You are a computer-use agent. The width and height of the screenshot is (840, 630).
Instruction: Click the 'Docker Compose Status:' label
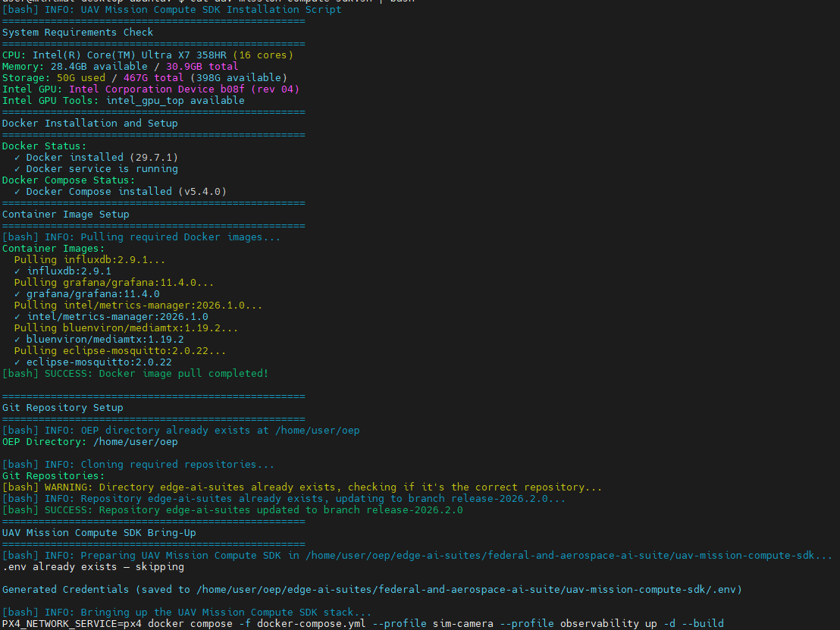(x=68, y=180)
